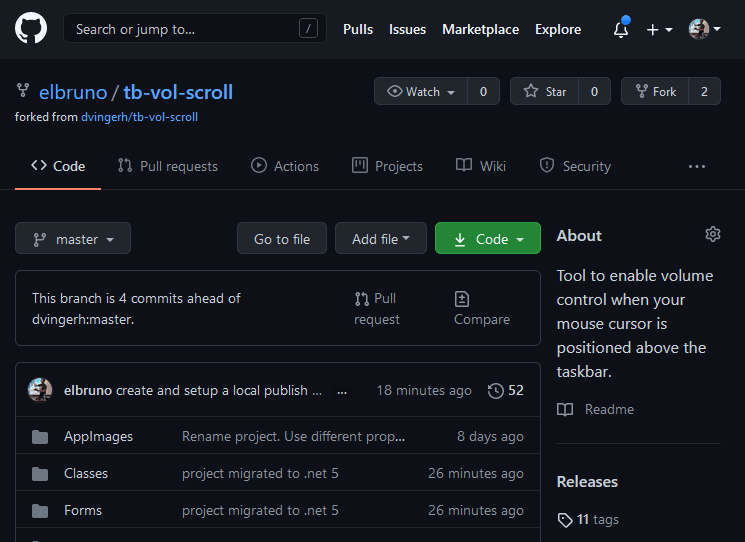The image size is (745, 542).
Task: Fork the repository
Action: pos(654,91)
